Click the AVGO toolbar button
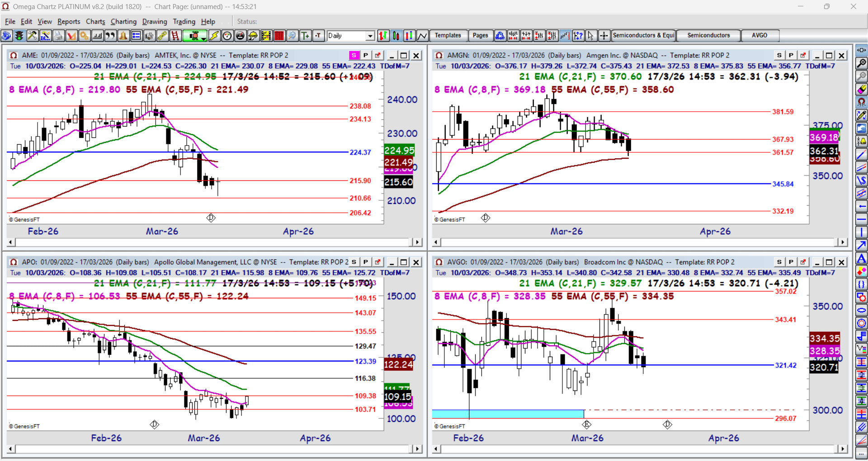The image size is (868, 461). tap(759, 35)
